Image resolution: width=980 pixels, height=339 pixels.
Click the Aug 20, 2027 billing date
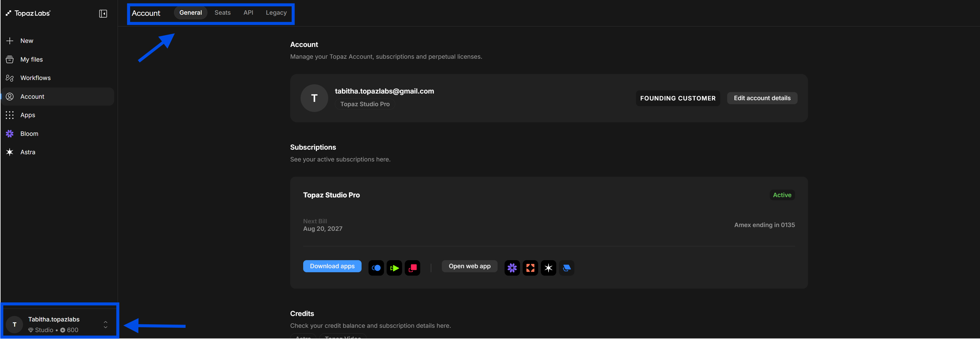pos(323,229)
